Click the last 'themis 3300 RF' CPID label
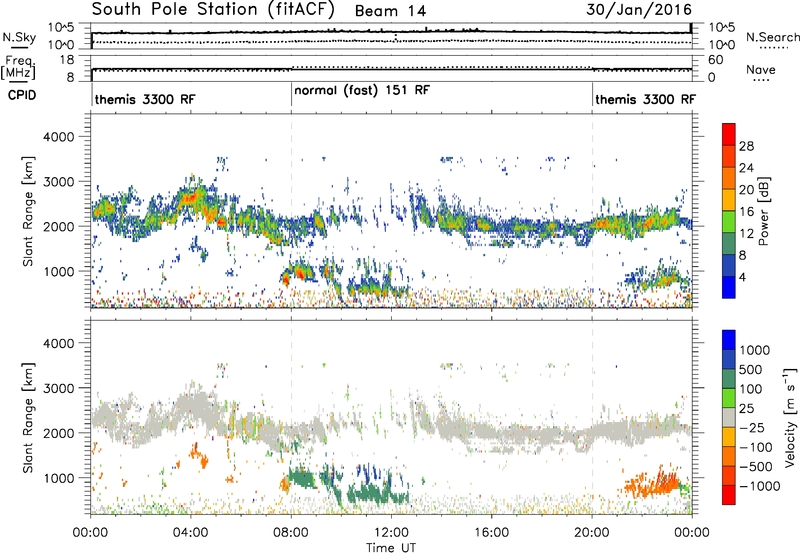This screenshot has height=554, width=800. pos(645,99)
